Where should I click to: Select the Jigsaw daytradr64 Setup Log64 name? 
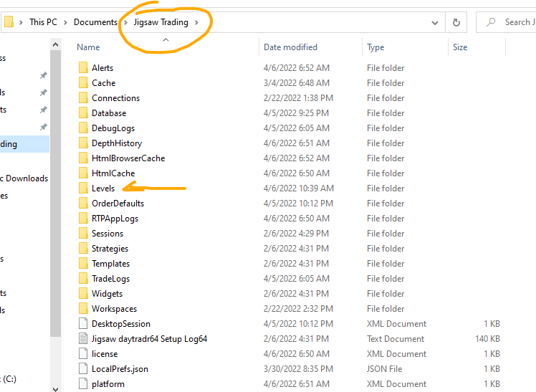(x=149, y=339)
